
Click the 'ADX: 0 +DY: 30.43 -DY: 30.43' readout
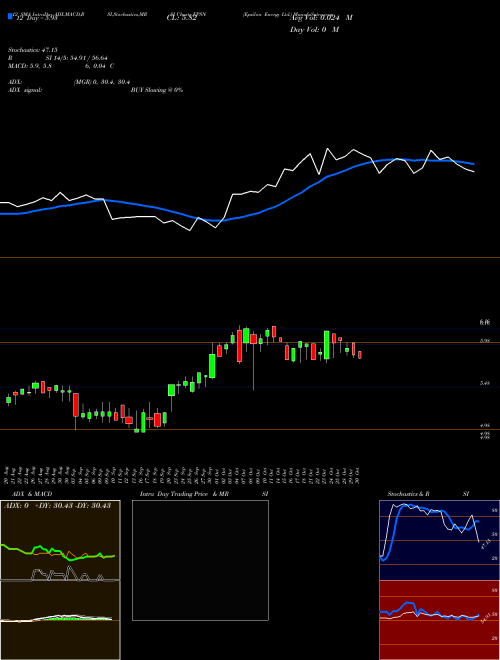point(58,506)
